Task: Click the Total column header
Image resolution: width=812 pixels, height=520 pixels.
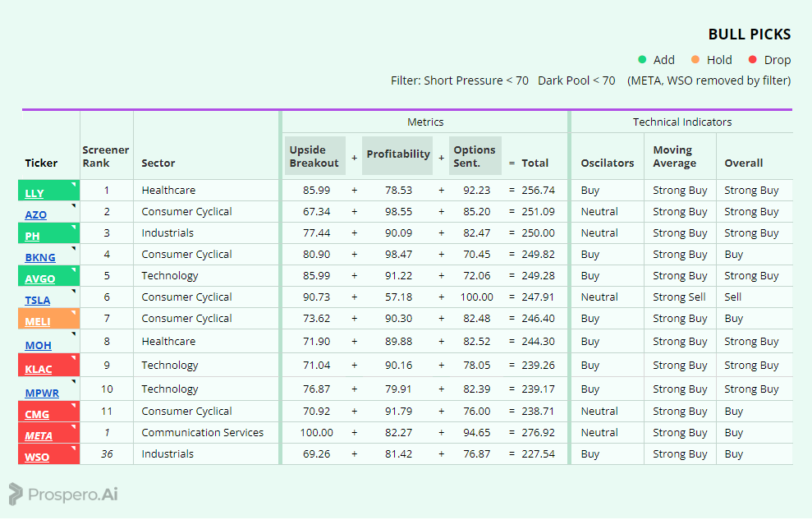Action: (535, 163)
